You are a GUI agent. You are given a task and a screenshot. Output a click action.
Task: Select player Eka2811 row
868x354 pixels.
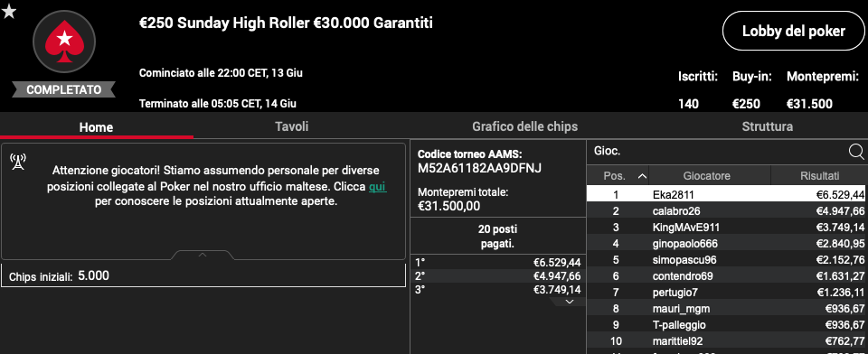[x=727, y=195]
